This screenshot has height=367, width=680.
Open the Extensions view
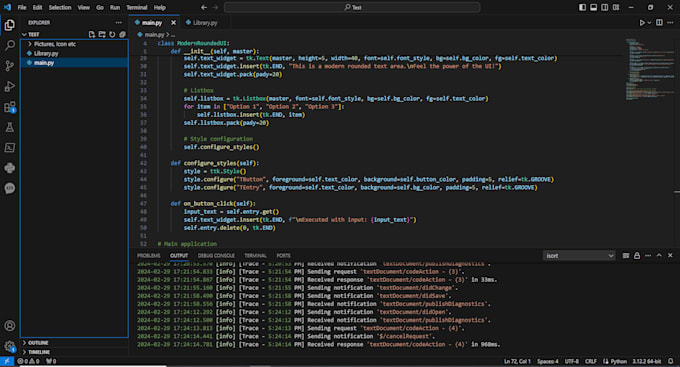(x=10, y=107)
